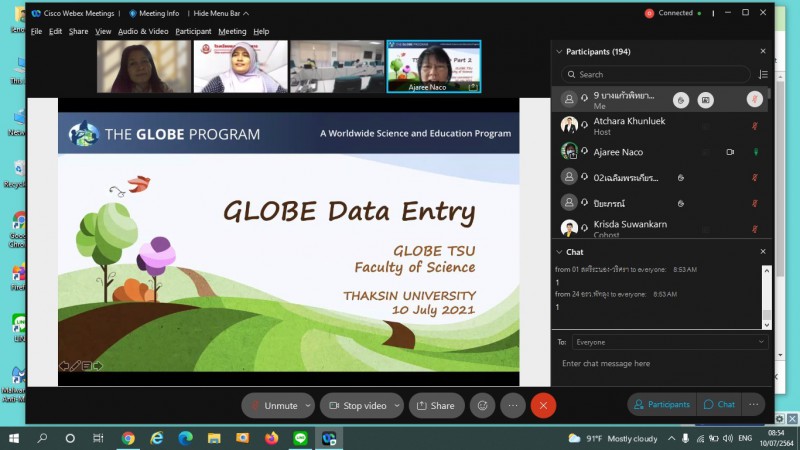Click the Connected status indicator

click(x=672, y=13)
